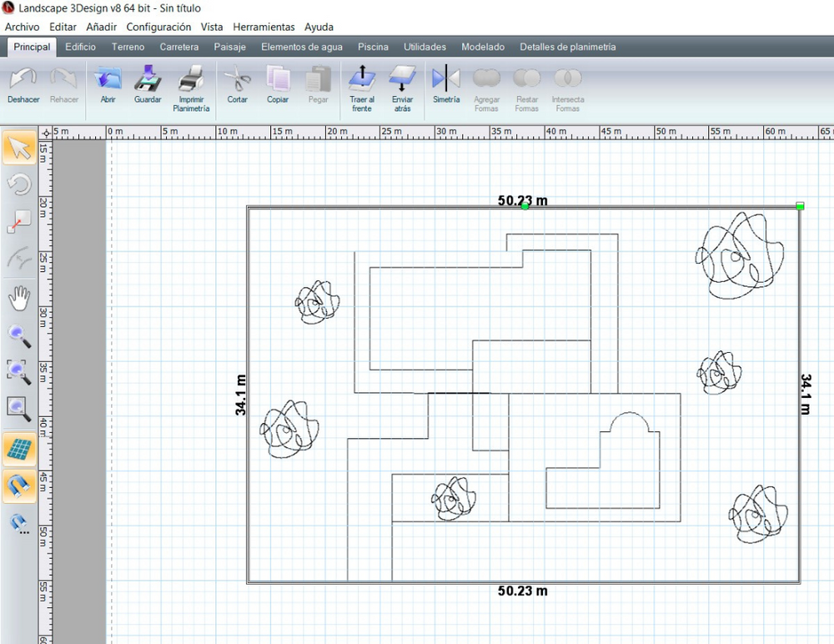This screenshot has height=644, width=834.
Task: Select the arrow selection tool
Action: (x=19, y=149)
